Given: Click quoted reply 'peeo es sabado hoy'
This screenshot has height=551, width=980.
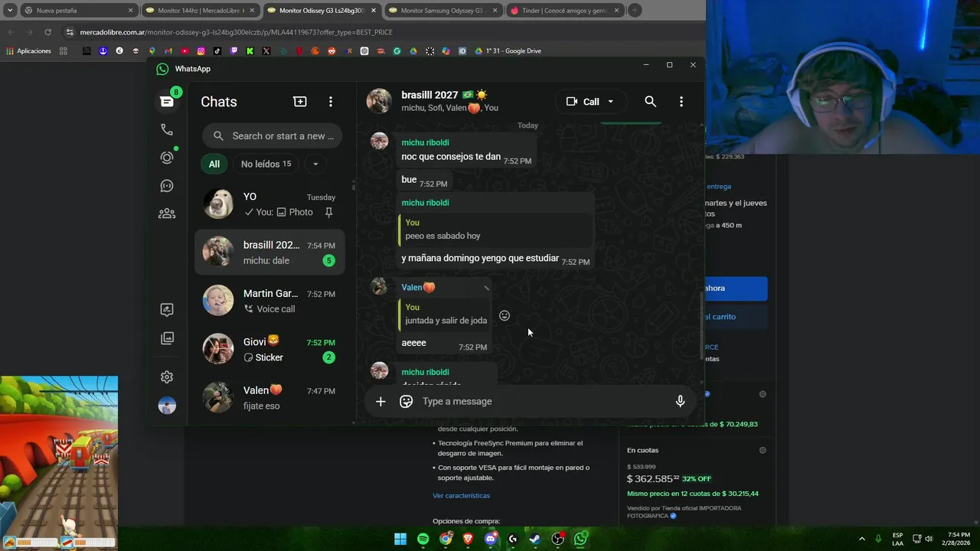Looking at the screenshot, I should [495, 229].
